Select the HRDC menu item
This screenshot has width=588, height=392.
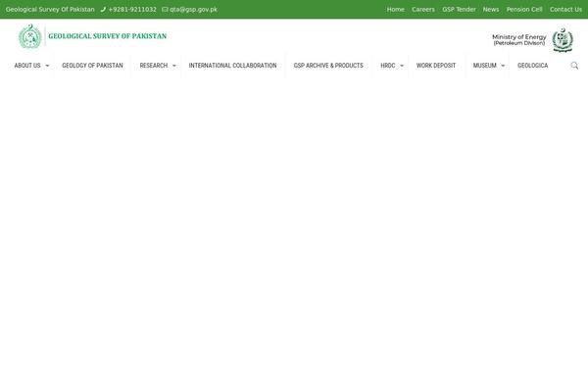[x=388, y=66]
